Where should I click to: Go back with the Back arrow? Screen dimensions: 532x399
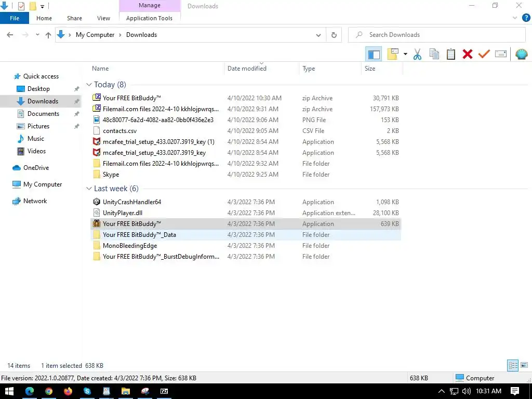click(x=10, y=35)
